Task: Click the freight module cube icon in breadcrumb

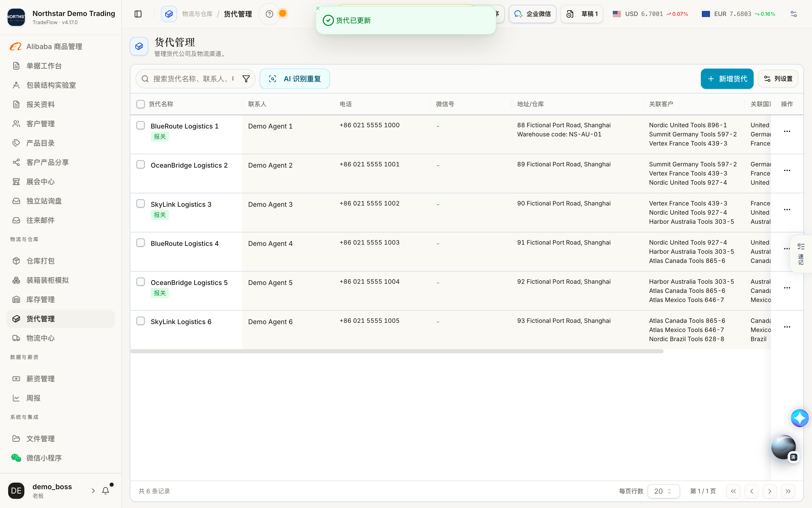Action: point(169,14)
